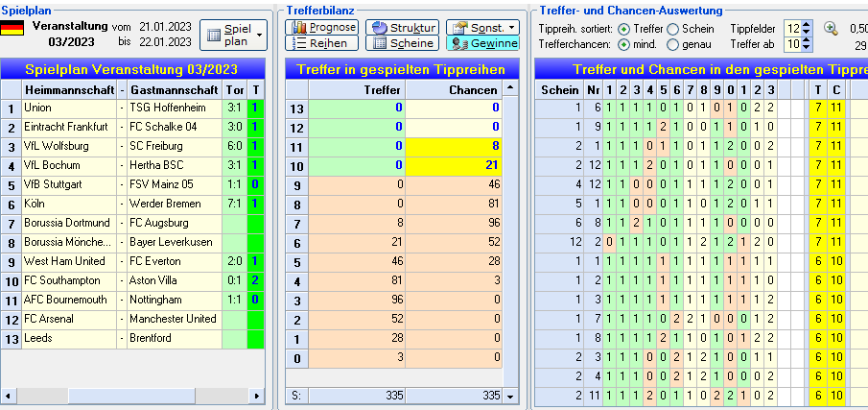868x410 pixels.
Task: Click the 6:0 score cell
Action: (x=235, y=146)
